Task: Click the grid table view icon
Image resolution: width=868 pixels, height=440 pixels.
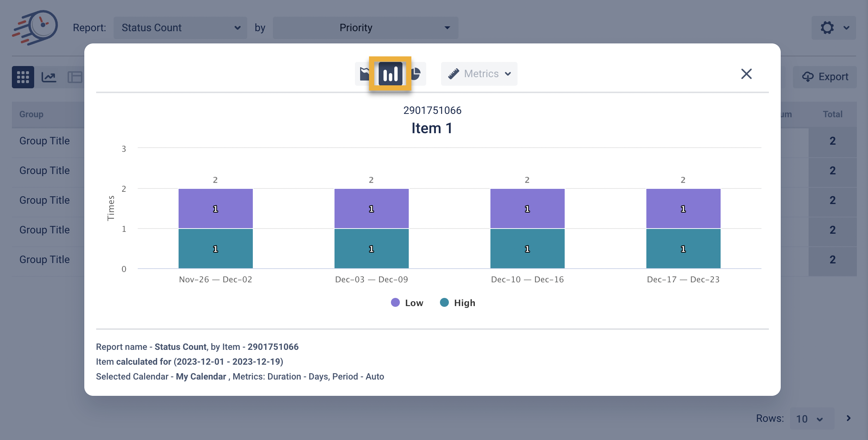Action: 23,77
